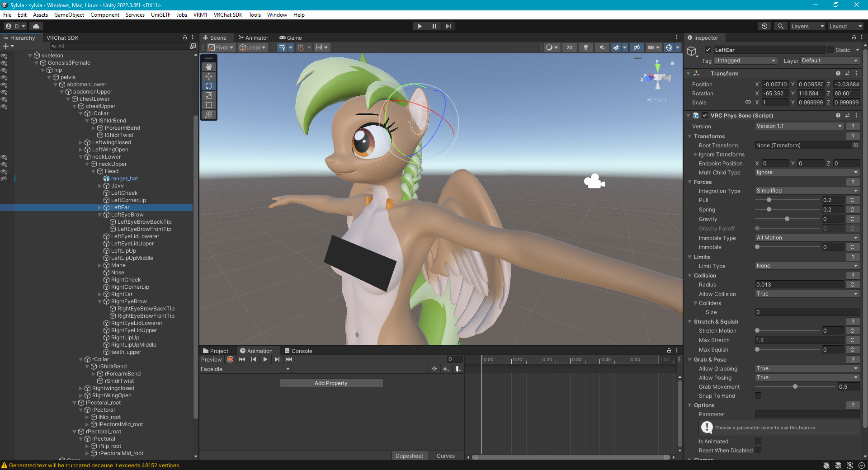Go to first keyframe in Animation
The image size is (868, 470).
(x=242, y=359)
